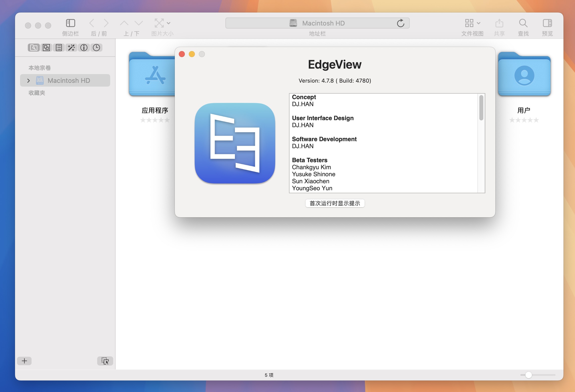Select Macintosh HD in the sidebar

(x=65, y=80)
